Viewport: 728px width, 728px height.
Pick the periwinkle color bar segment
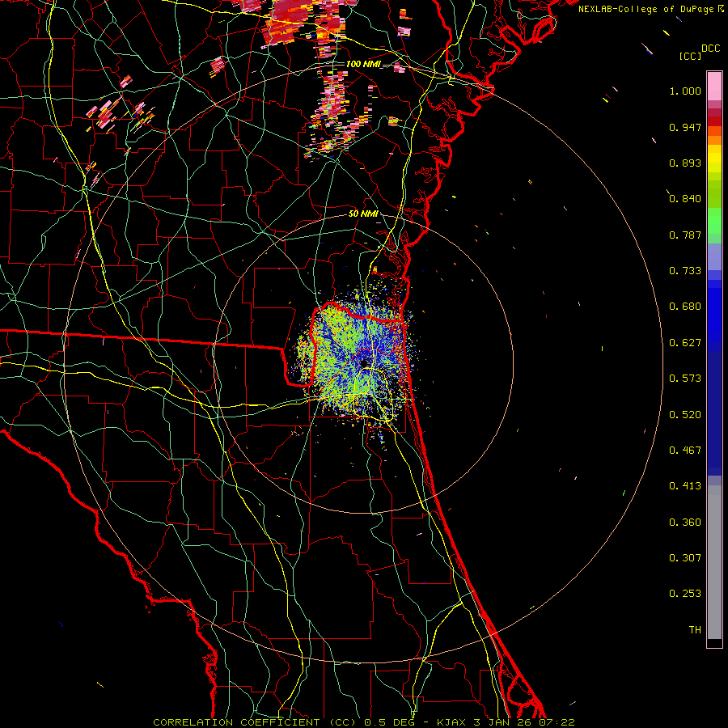[714, 257]
